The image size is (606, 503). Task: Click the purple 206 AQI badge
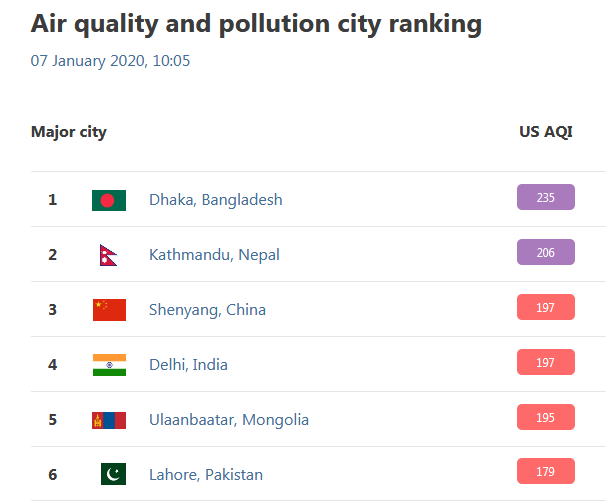point(545,253)
